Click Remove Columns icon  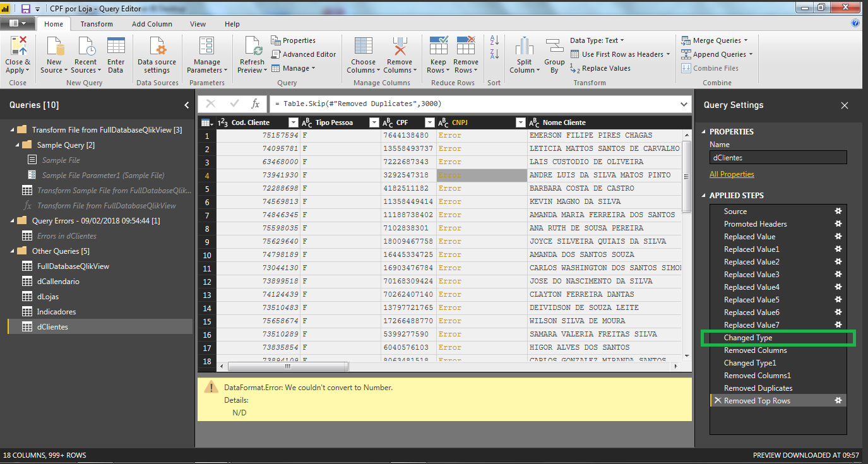(x=399, y=47)
